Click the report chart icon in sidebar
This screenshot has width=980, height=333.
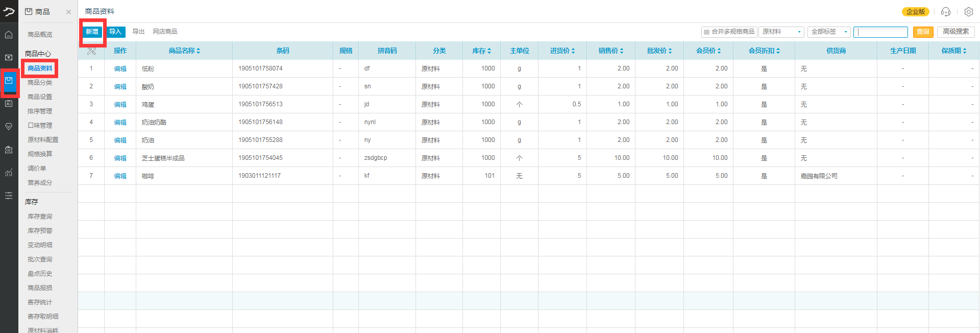pos(9,173)
